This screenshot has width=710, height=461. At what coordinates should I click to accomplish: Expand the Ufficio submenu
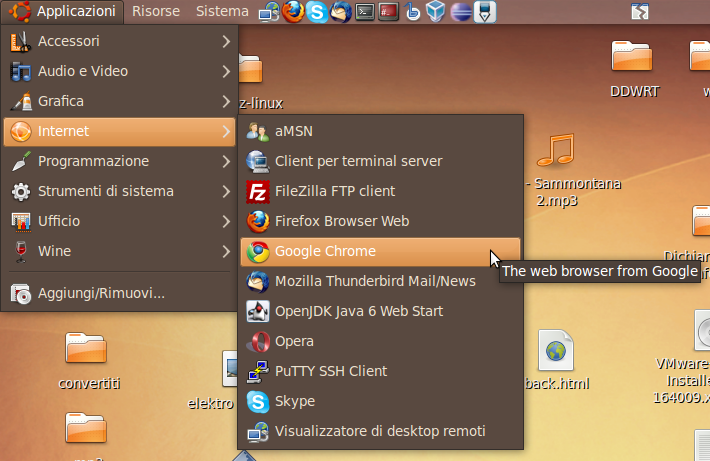point(120,221)
